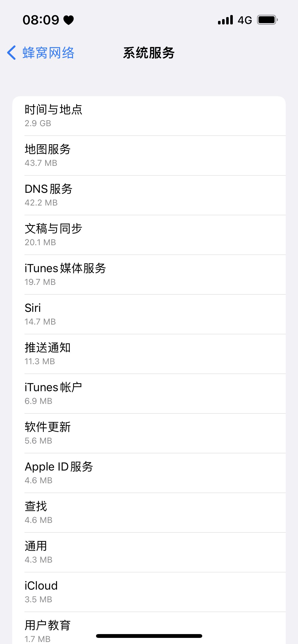Tap the 系统服务 page title
Screen dimensions: 298x644
pyautogui.click(x=149, y=53)
